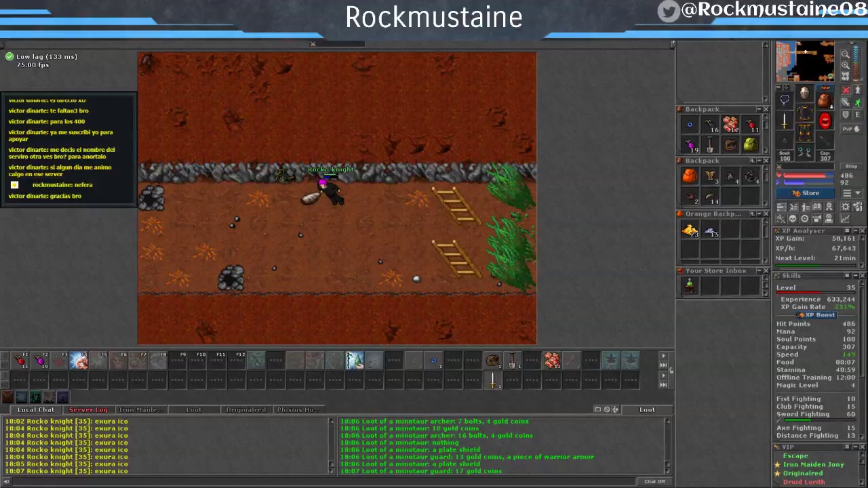Toggle balanced mode (sword and shield icon)
868x488 pixels.
coord(846,102)
